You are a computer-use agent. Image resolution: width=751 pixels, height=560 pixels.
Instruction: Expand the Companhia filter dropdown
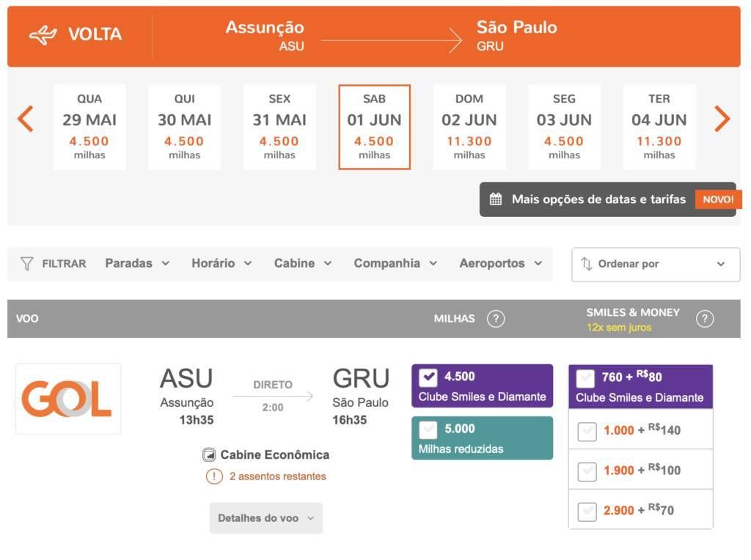tap(395, 264)
